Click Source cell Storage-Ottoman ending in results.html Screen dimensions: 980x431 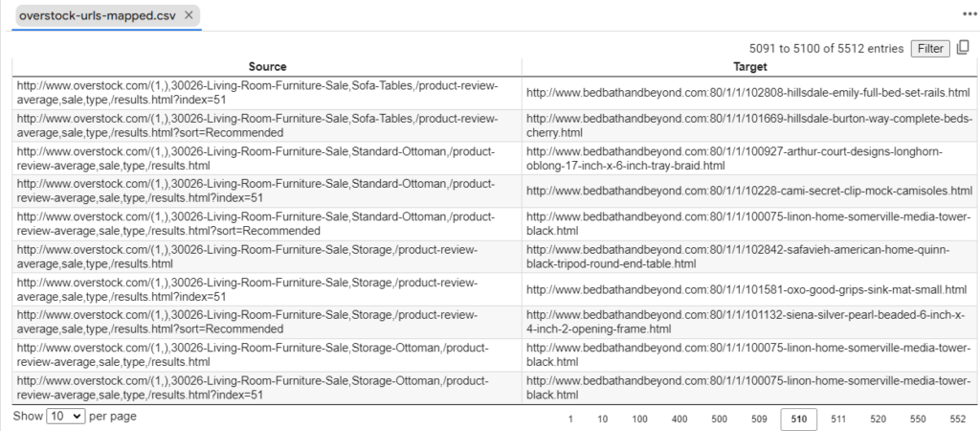(267, 354)
